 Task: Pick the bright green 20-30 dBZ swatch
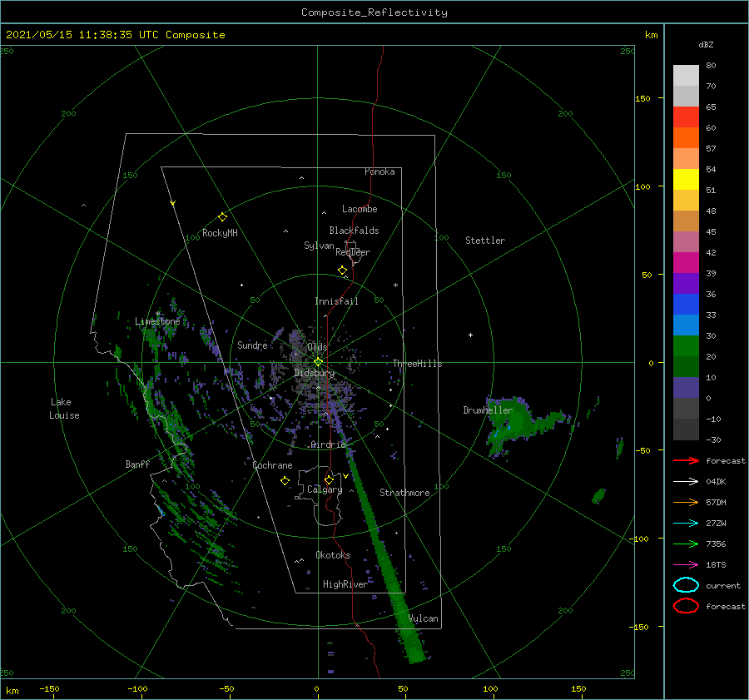click(x=686, y=346)
